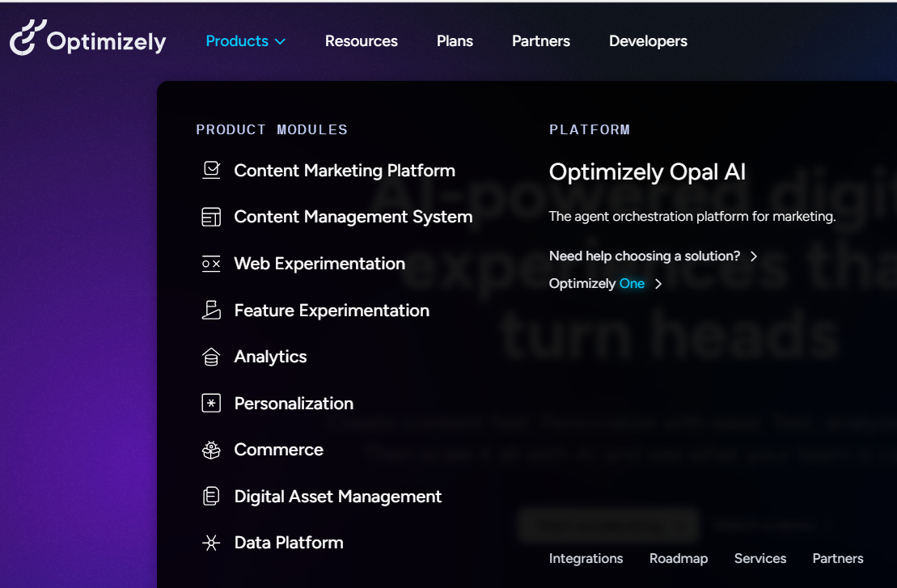Open Integrations link at bottom
Screen dimensions: 897x588
tap(586, 558)
